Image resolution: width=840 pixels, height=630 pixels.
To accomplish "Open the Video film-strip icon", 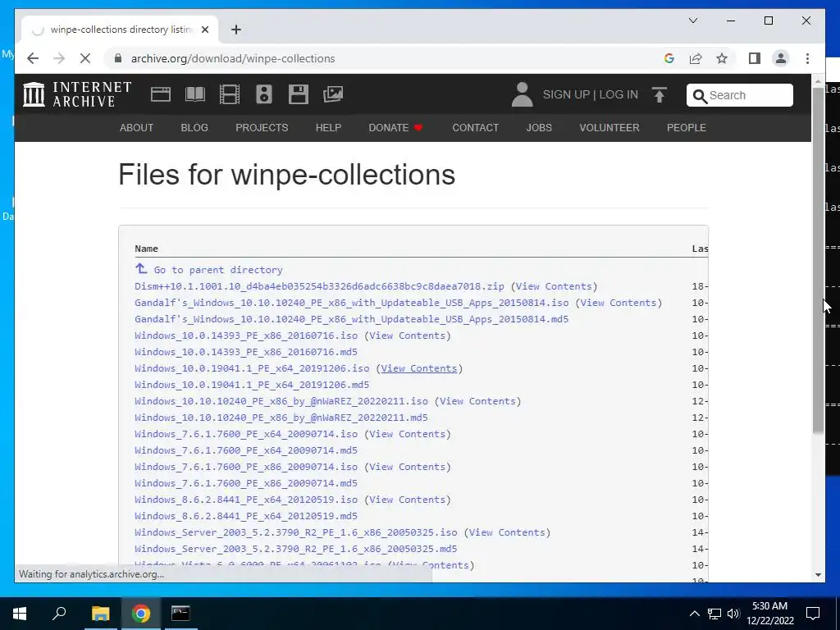I will pyautogui.click(x=230, y=94).
